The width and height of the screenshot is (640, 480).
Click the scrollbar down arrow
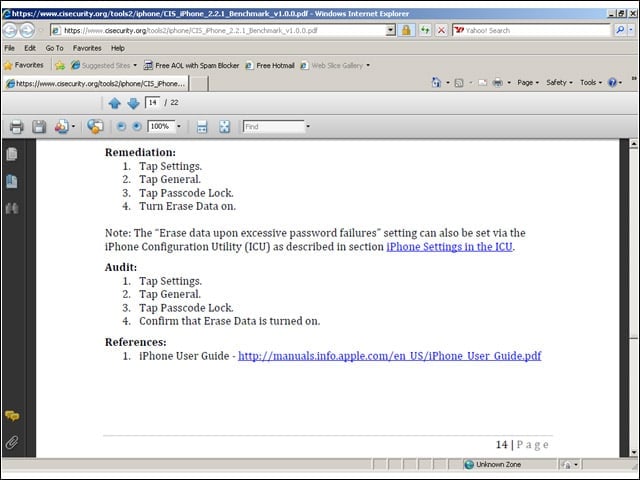pyautogui.click(x=633, y=452)
